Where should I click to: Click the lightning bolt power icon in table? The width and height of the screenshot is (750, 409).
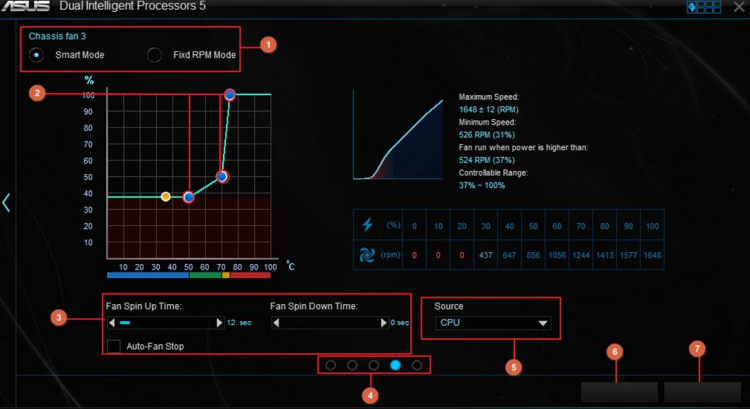click(x=367, y=224)
